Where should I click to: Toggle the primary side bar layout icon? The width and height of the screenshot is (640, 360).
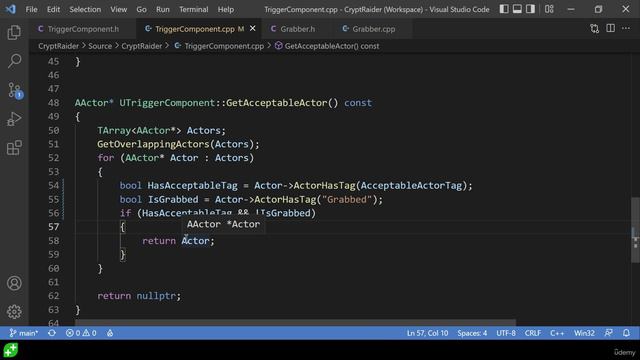coord(504,9)
